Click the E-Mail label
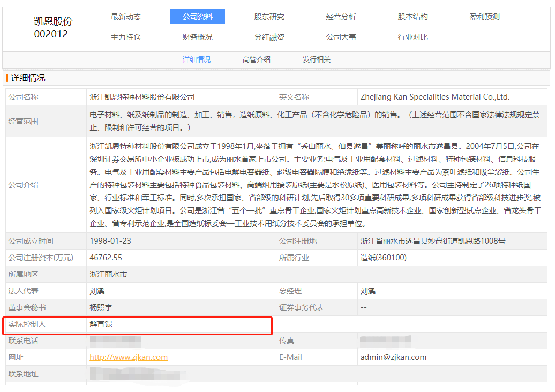The image size is (555, 392). pyautogui.click(x=290, y=357)
